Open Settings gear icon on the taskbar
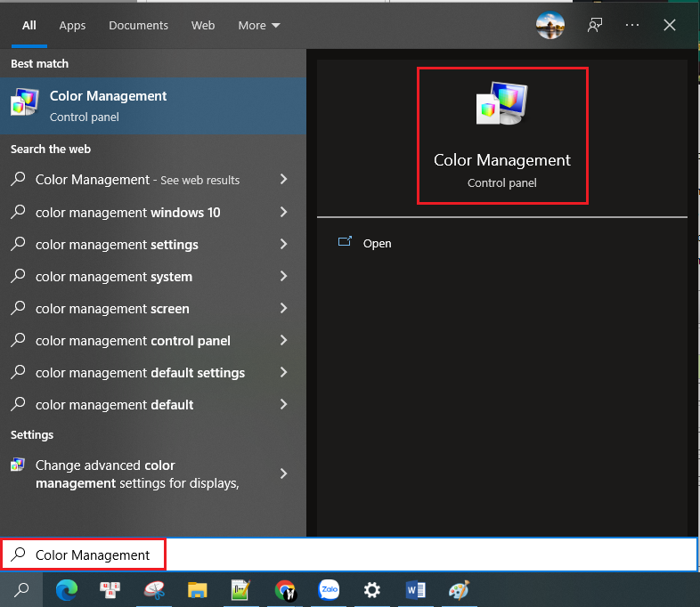 tap(372, 589)
